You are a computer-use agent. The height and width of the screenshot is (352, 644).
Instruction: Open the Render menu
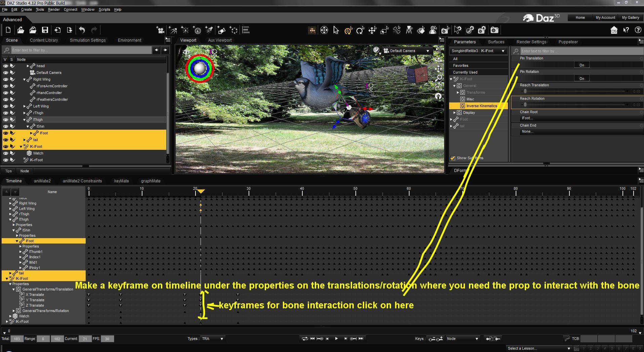54,9
